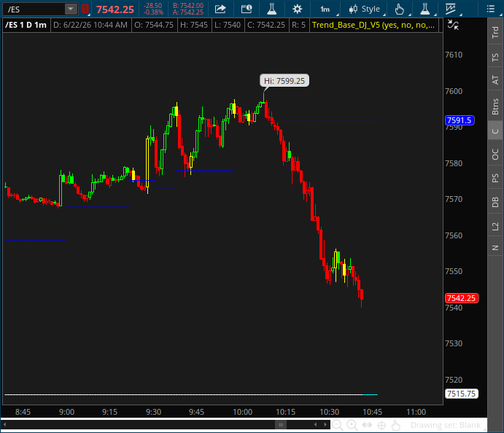Click the 10:00 time axis label
504x433 pixels.
point(243,412)
